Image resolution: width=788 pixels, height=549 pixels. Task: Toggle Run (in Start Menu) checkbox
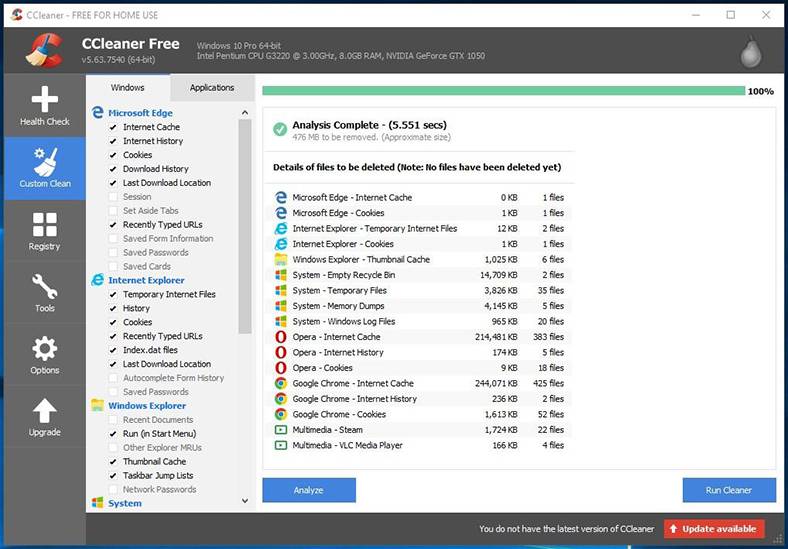tap(113, 434)
